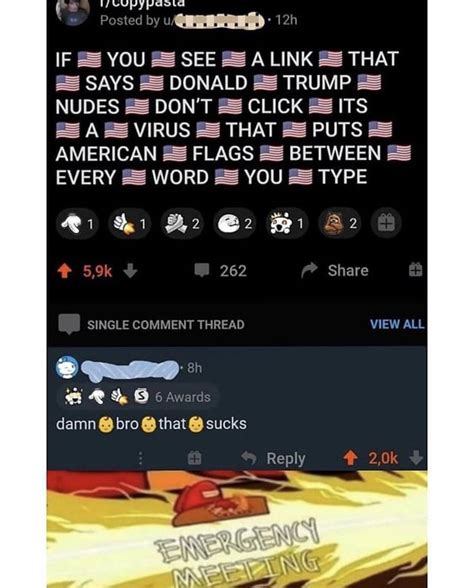Reply to the damn bro comment
This screenshot has width=474, height=588.
(x=273, y=458)
